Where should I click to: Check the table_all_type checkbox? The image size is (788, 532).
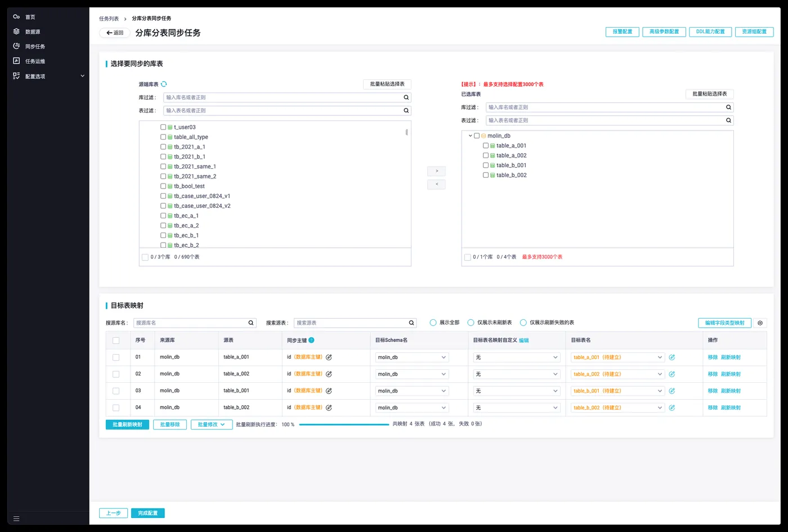pos(163,137)
